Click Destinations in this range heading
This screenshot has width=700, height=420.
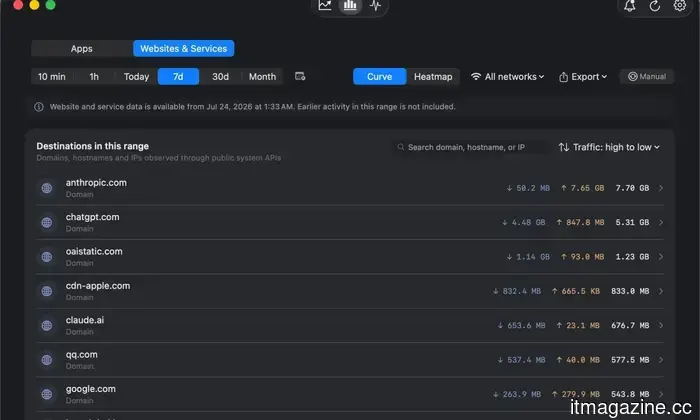click(x=93, y=146)
